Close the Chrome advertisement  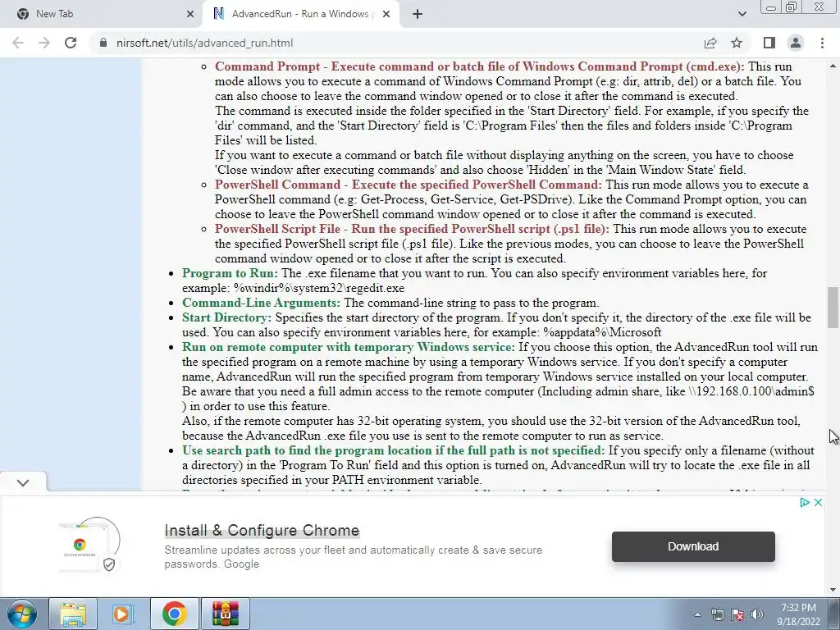tap(818, 503)
